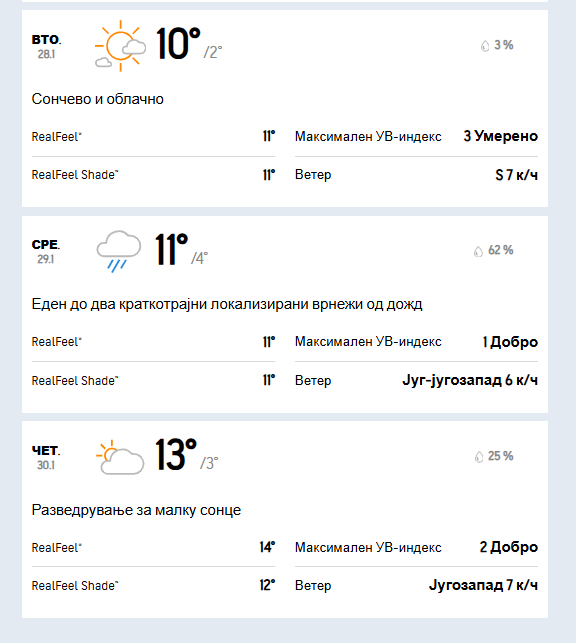Click the rain cloud icon for Wednesday

118,251
